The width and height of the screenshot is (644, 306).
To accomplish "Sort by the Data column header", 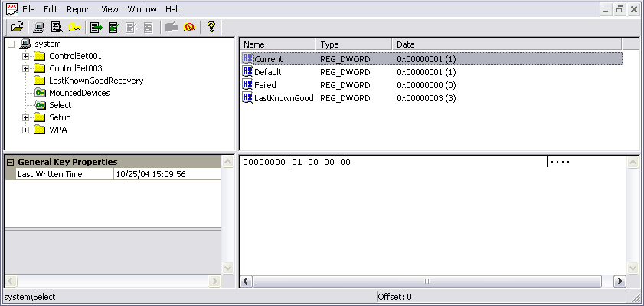I will [x=507, y=44].
